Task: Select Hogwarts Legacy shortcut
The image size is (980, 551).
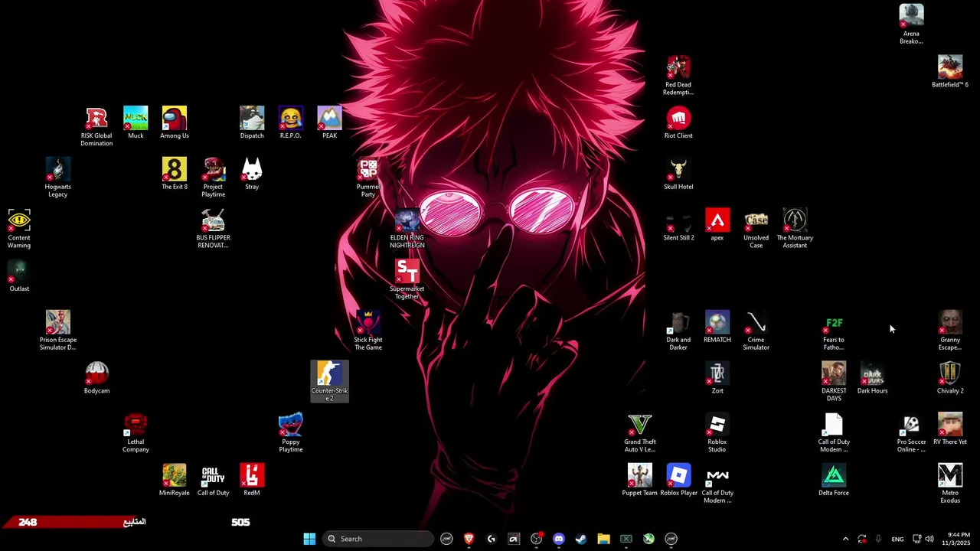Action: click(58, 178)
